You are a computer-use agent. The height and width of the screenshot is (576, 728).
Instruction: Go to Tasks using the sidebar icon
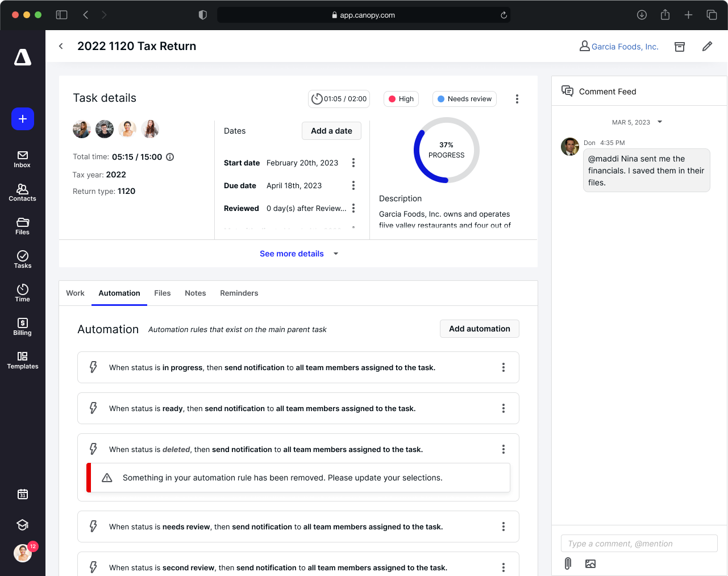pyautogui.click(x=22, y=259)
